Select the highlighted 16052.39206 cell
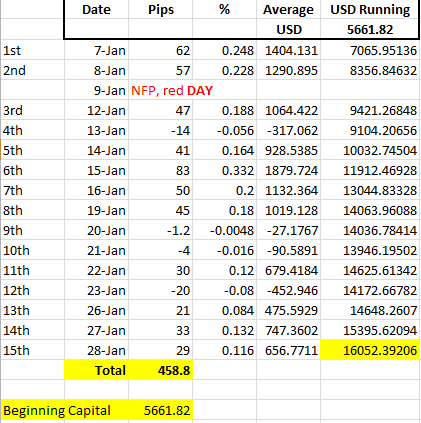 [x=370, y=350]
